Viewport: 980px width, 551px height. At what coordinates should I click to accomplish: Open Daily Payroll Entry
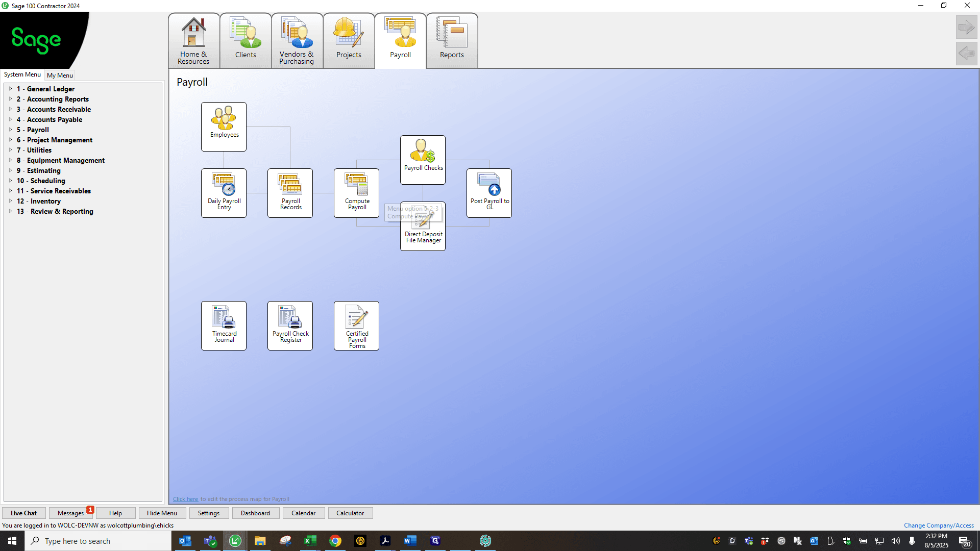pyautogui.click(x=224, y=193)
